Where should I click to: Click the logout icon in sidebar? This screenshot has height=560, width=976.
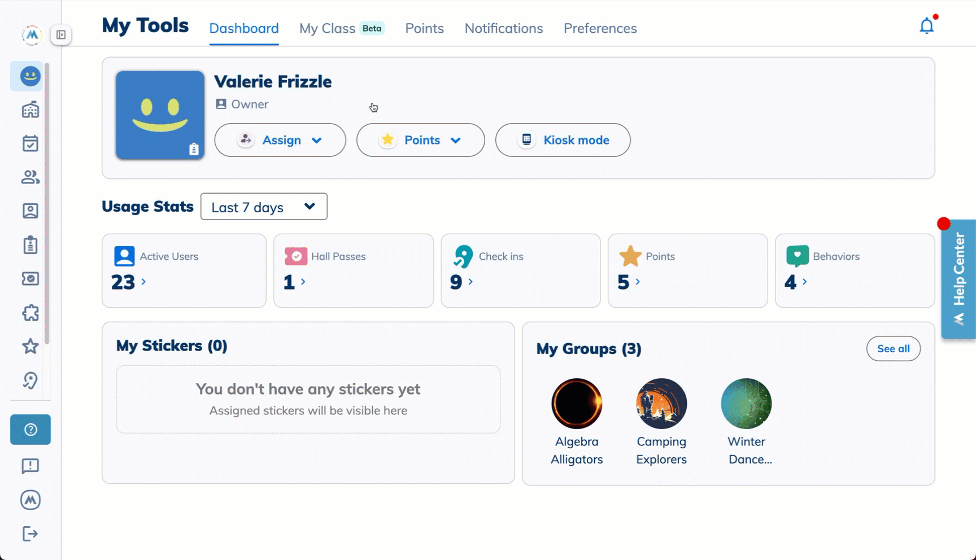pyautogui.click(x=30, y=533)
